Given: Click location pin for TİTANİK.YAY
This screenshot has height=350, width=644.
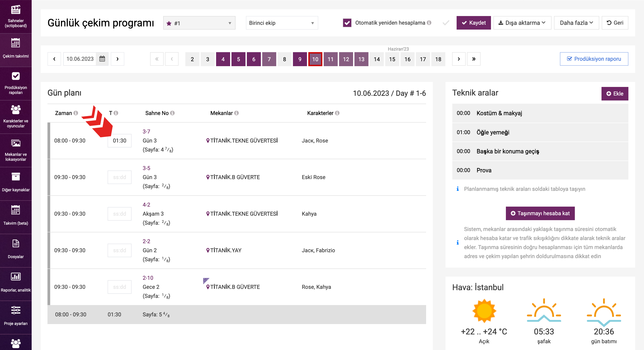Looking at the screenshot, I should (208, 250).
